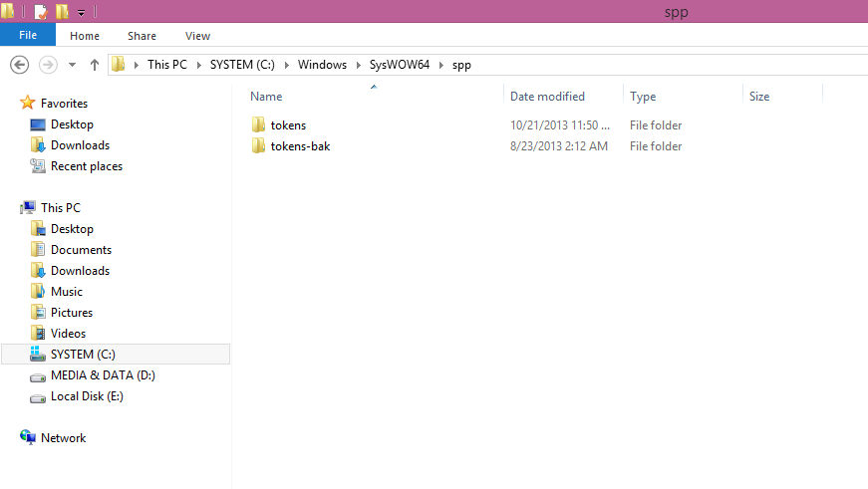
Task: Click the 10/21/2013 11:50 date cell
Action: pyautogui.click(x=560, y=125)
